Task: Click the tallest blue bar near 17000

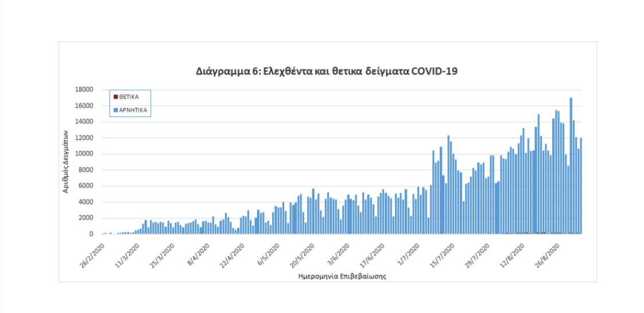Action: click(x=571, y=166)
